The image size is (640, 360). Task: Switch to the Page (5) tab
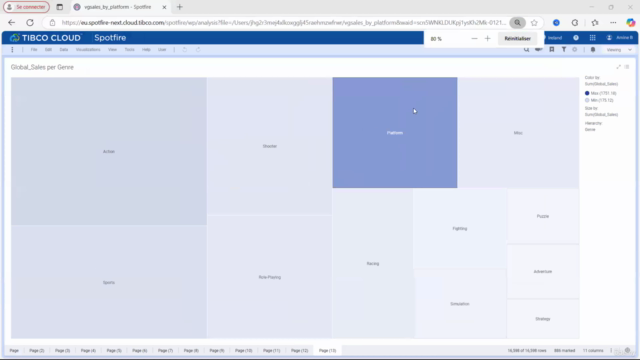[114, 350]
